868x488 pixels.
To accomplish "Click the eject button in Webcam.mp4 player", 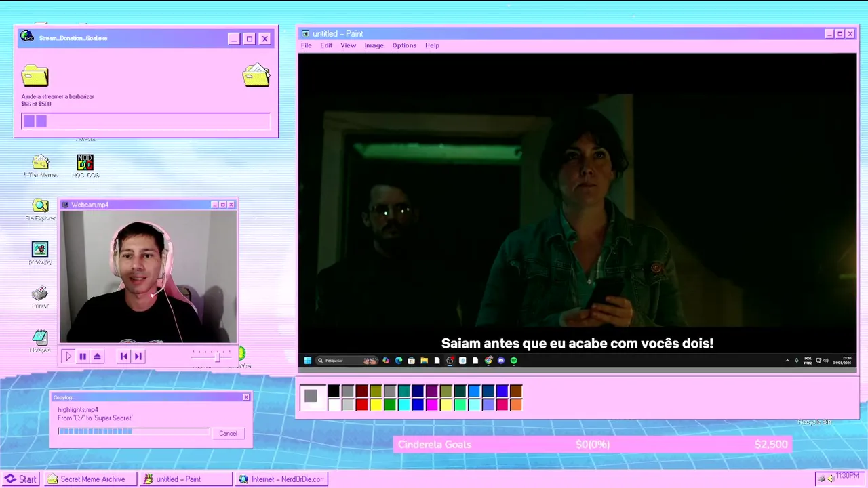I will pos(98,356).
